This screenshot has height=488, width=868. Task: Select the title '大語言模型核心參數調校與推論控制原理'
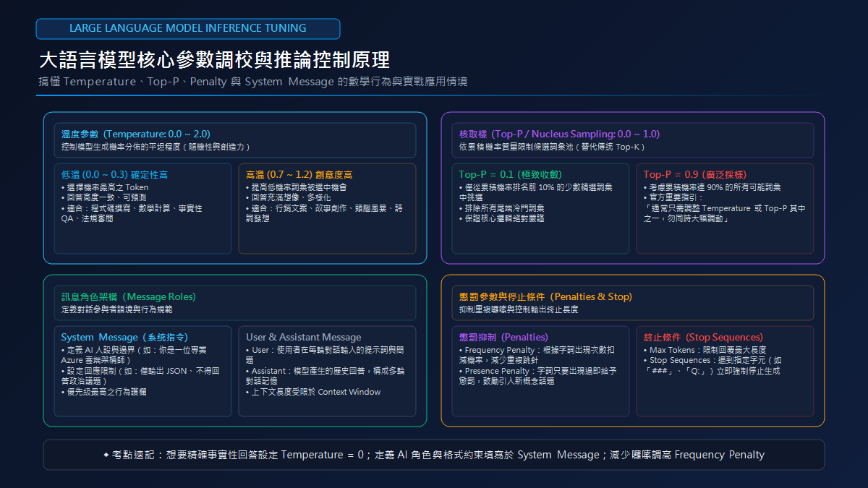click(215, 59)
